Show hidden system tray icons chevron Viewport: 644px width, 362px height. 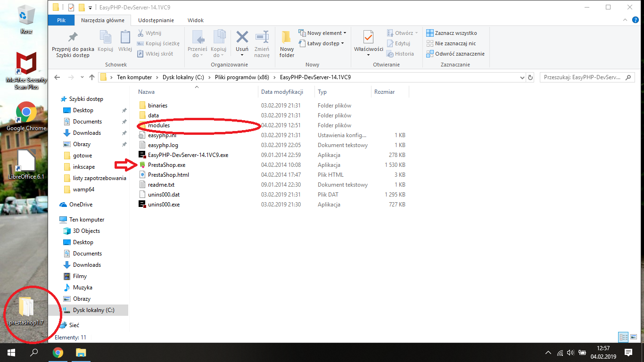coord(548,352)
